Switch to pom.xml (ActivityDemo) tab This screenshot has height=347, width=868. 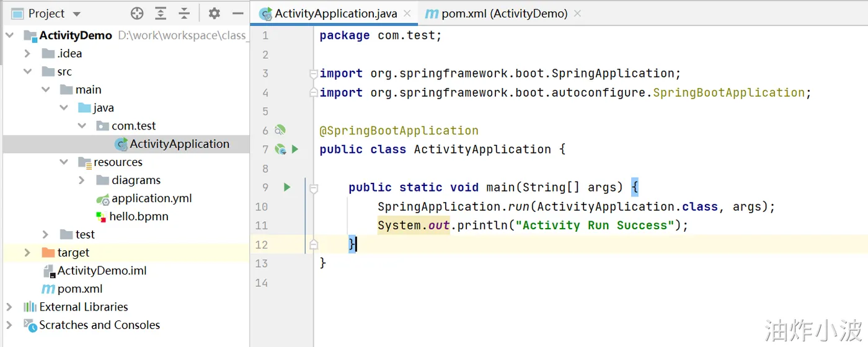[503, 13]
